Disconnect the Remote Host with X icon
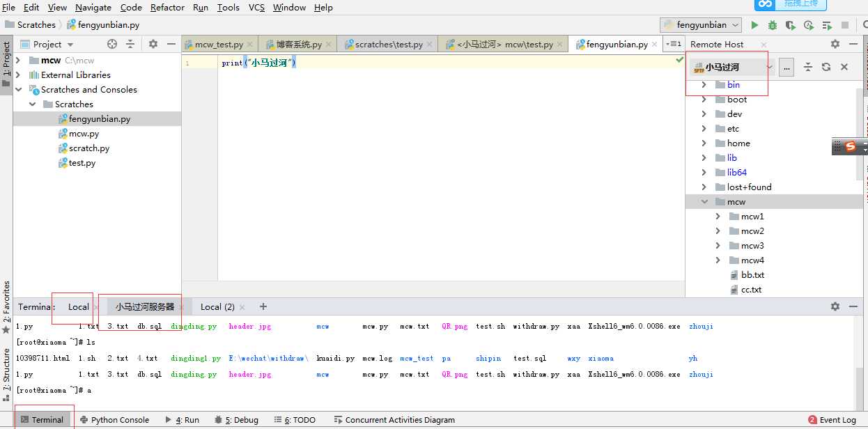This screenshot has height=429, width=868. [x=844, y=68]
